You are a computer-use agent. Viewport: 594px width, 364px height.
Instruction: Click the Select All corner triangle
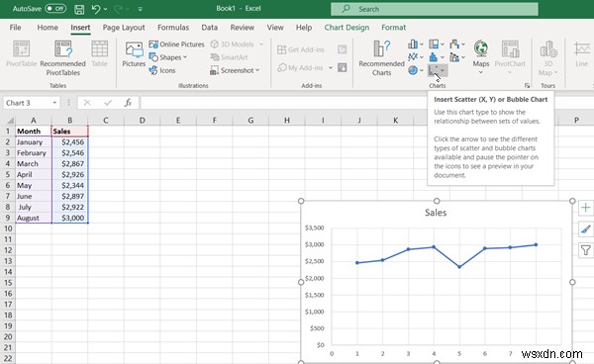click(10, 121)
